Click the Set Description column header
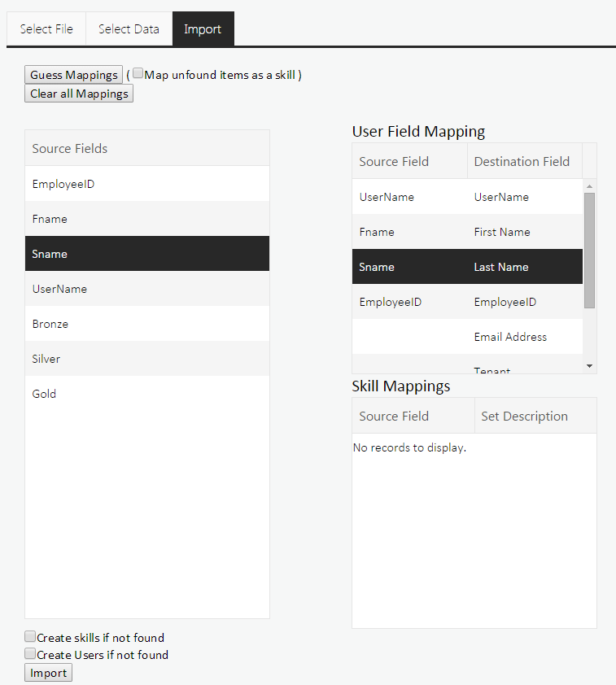The height and width of the screenshot is (685, 616). point(525,416)
